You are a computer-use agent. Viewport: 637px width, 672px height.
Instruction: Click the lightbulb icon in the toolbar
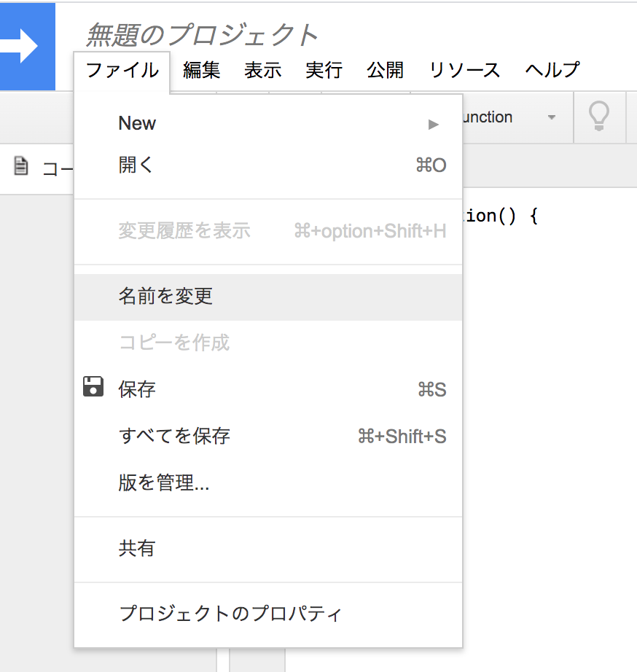point(599,117)
